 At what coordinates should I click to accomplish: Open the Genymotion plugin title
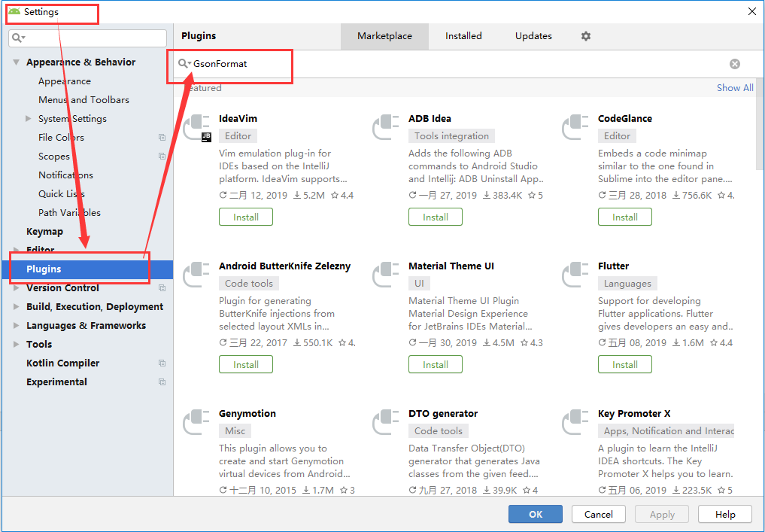tap(247, 413)
